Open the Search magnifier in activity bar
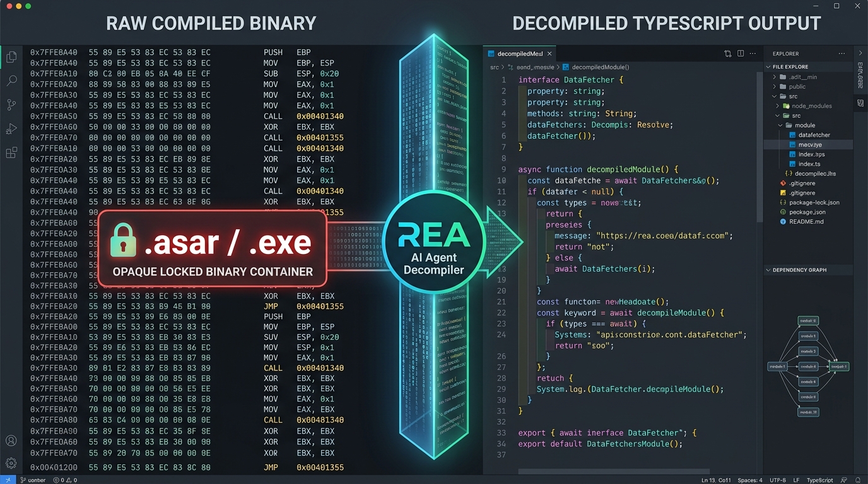The width and height of the screenshot is (868, 484). [x=11, y=81]
